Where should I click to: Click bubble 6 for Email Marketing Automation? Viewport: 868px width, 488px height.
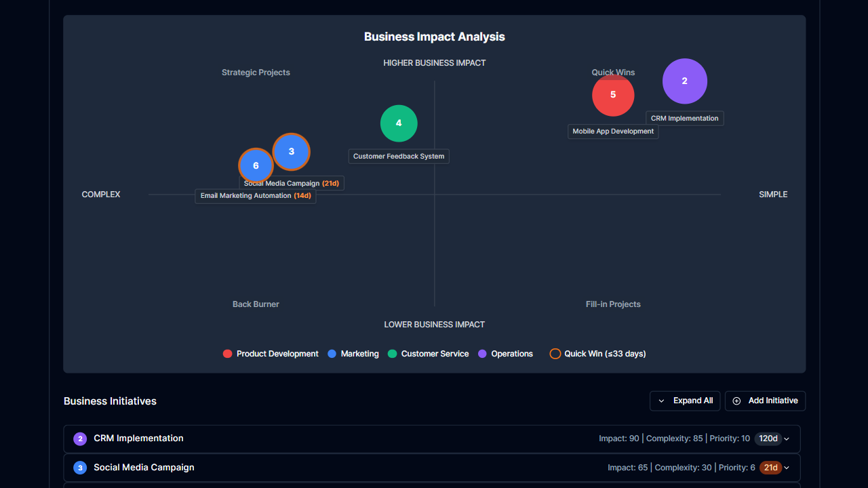[x=256, y=165]
